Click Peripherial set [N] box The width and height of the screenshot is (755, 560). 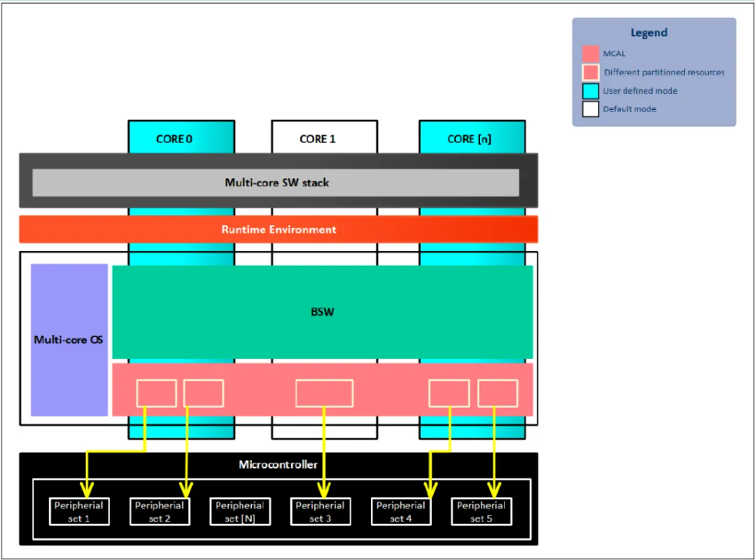click(240, 512)
